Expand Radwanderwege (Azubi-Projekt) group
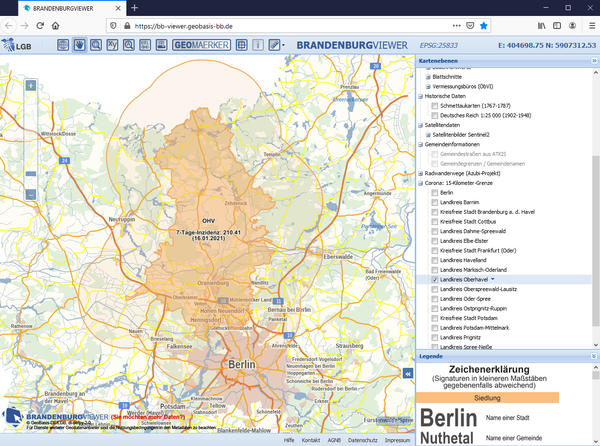The image size is (600, 446). [421, 173]
